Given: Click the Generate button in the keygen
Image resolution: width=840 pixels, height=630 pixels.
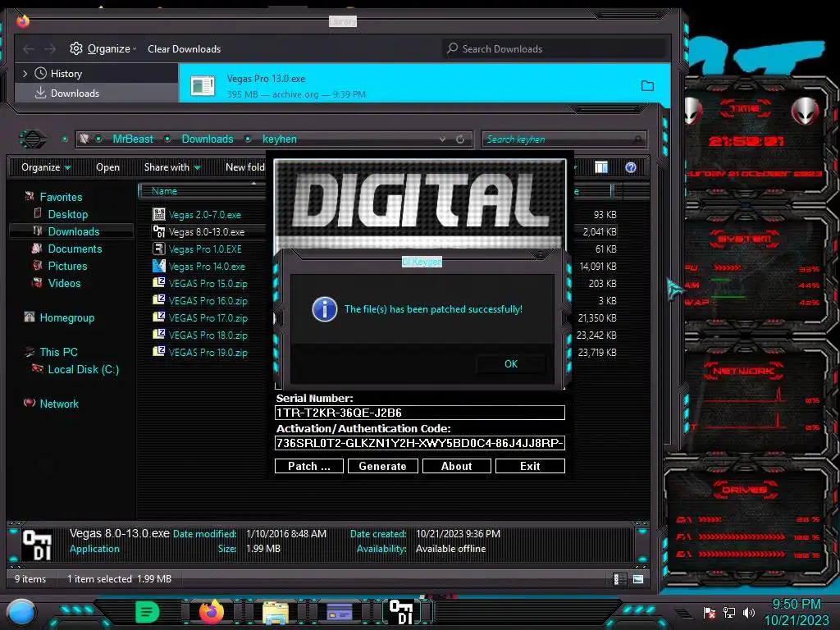Looking at the screenshot, I should 382,466.
